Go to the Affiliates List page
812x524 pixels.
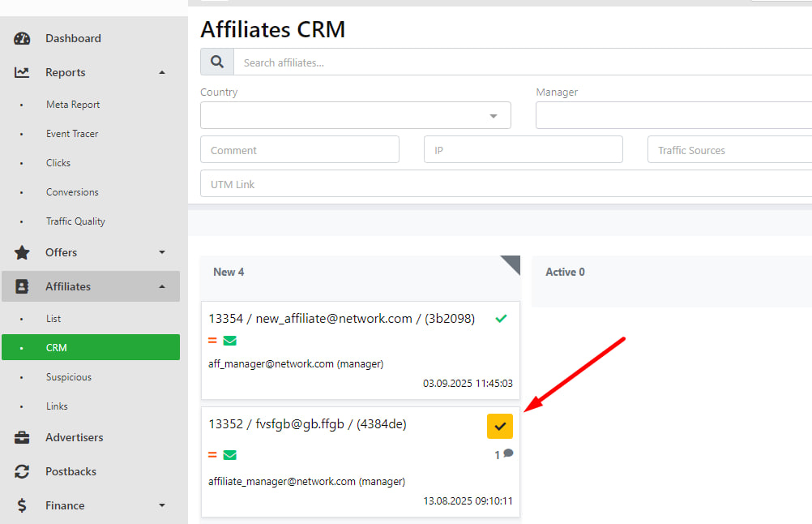53,319
